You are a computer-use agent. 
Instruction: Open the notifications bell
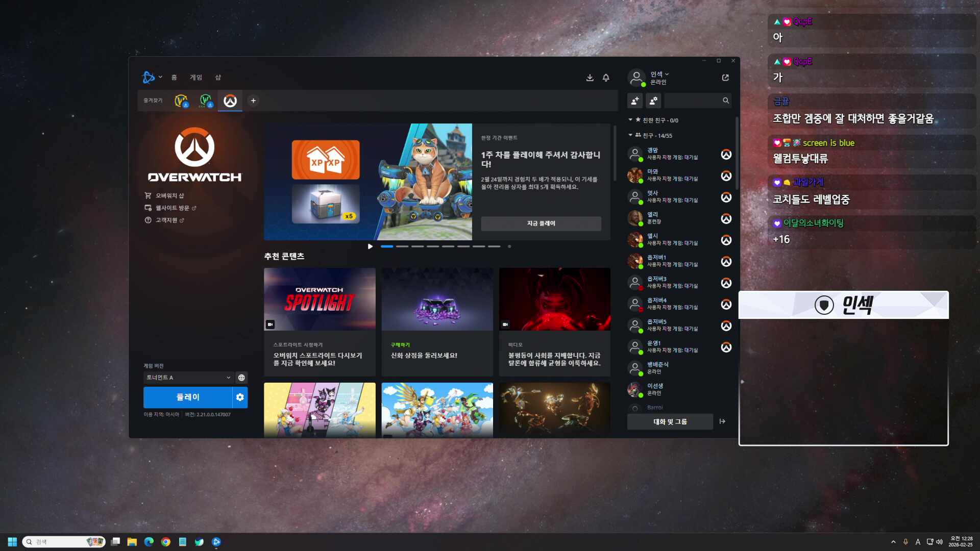(606, 78)
